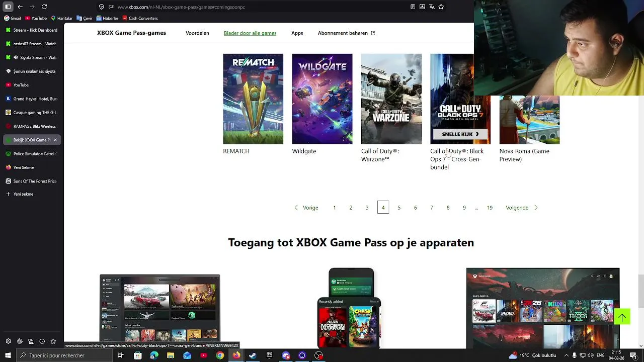This screenshot has width=644, height=362.
Task: Switch to the YouTube vertical tab
Action: [x=32, y=85]
